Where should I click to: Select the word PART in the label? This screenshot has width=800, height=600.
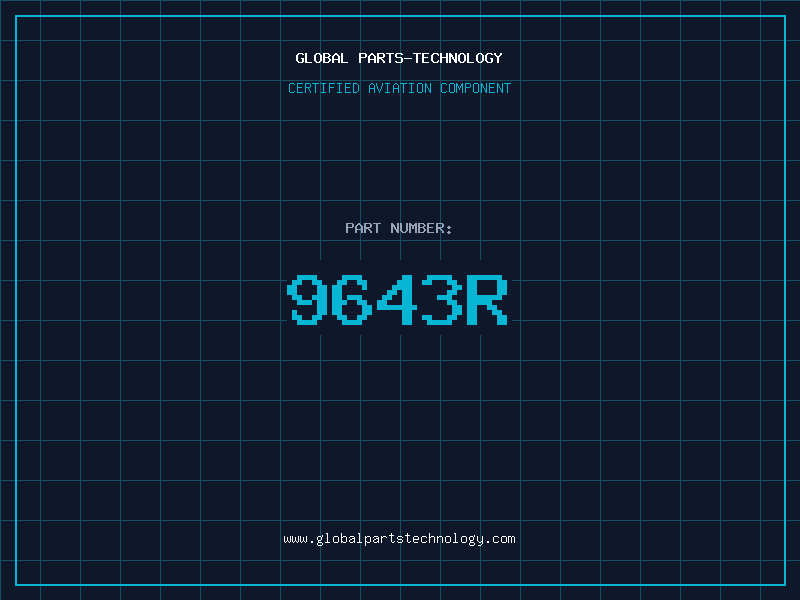[x=363, y=229]
